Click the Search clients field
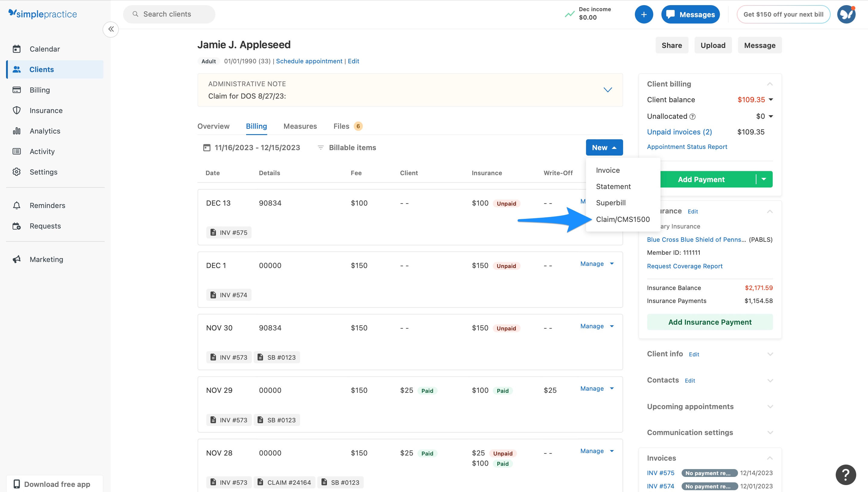868x492 pixels. 169,14
